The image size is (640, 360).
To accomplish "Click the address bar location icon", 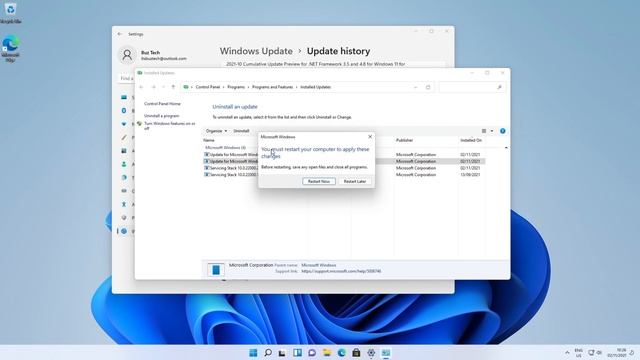I will tap(186, 87).
